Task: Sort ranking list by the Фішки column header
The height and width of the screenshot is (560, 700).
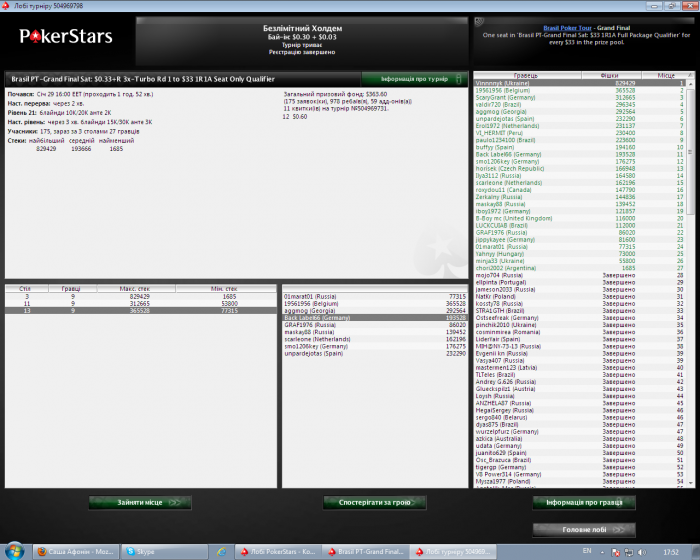Action: tap(612, 75)
